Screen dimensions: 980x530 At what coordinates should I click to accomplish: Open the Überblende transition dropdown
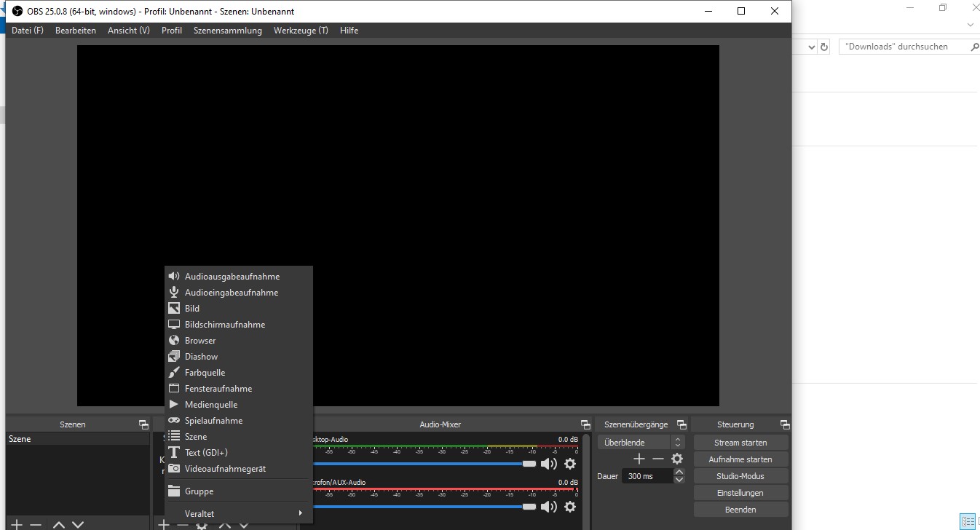[641, 443]
